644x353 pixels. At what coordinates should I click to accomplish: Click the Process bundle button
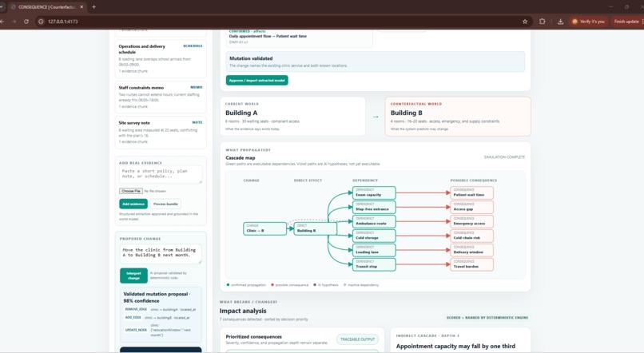click(165, 204)
